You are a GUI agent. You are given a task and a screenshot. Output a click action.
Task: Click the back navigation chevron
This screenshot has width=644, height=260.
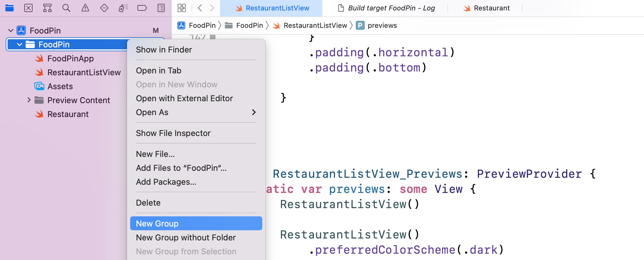tap(200, 8)
